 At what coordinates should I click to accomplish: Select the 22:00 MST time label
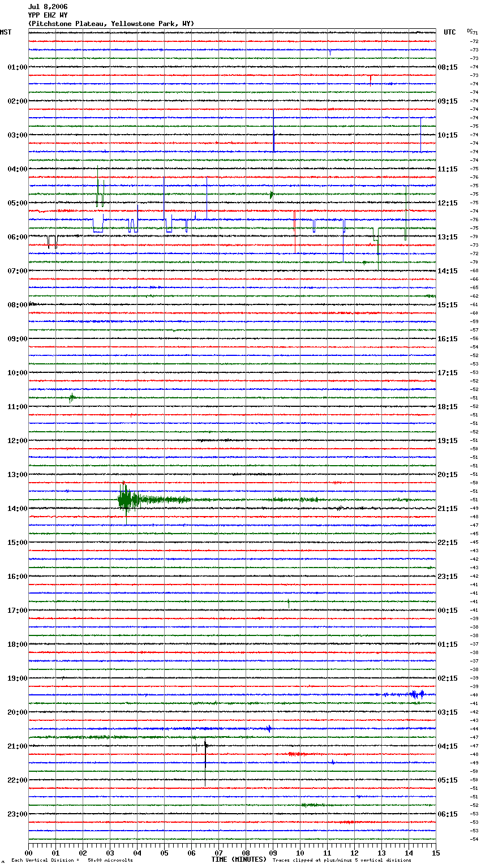[x=18, y=780]
